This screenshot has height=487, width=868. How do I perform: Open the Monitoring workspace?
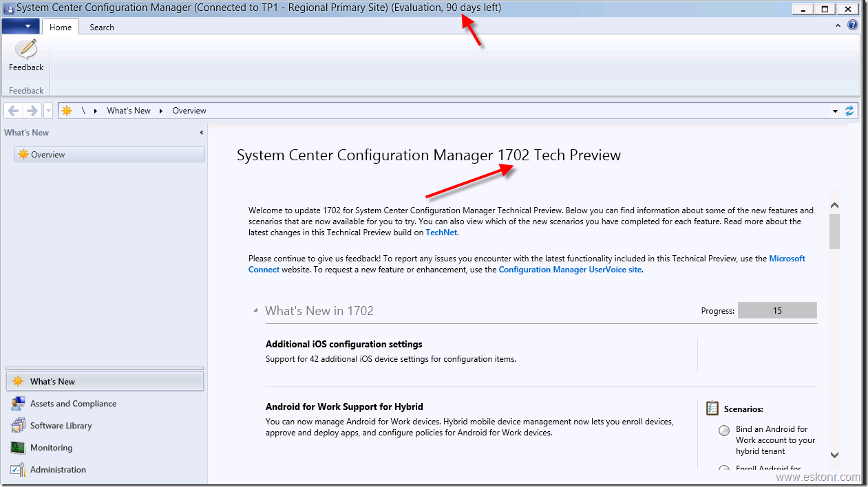coord(105,448)
